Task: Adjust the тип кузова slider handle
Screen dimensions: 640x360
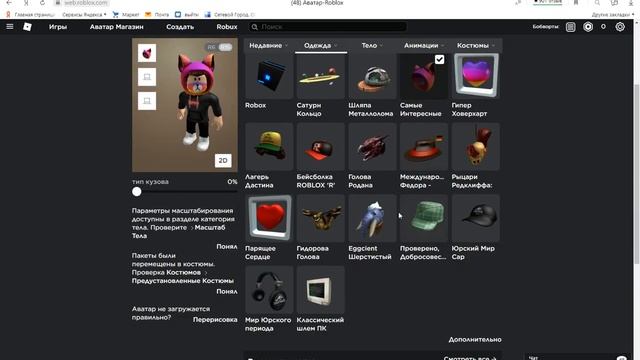Action: (x=137, y=192)
